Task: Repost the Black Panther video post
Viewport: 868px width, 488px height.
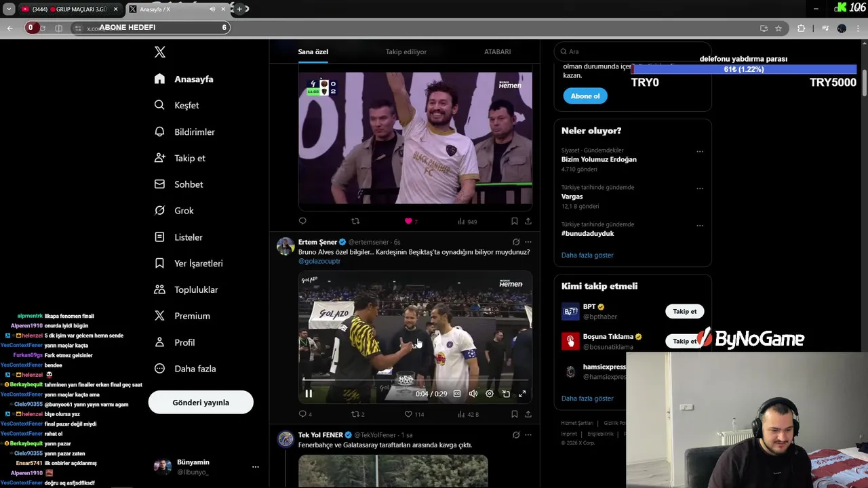Action: (x=355, y=221)
